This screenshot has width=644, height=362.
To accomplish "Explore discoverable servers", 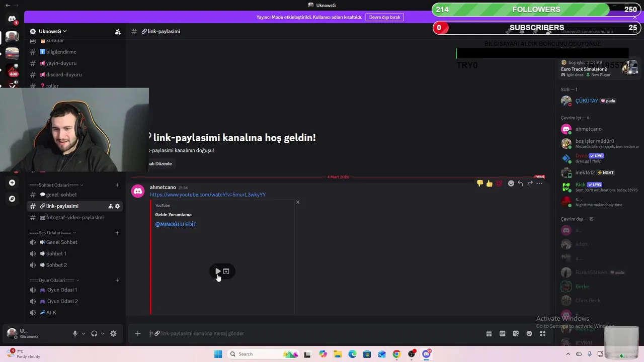I will 12,199.
